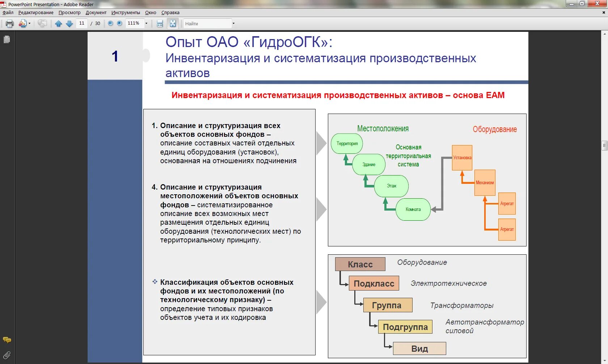
Task: Click the green Этаж node
Action: click(392, 186)
